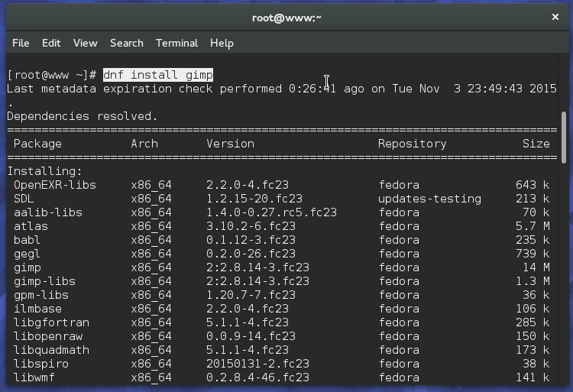Click the updates-testing repository entry
This screenshot has width=573, height=392.
coord(429,199)
